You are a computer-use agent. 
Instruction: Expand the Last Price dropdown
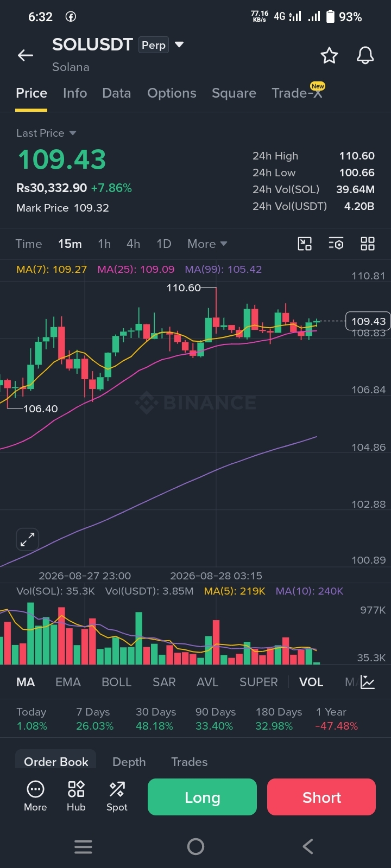(x=46, y=133)
